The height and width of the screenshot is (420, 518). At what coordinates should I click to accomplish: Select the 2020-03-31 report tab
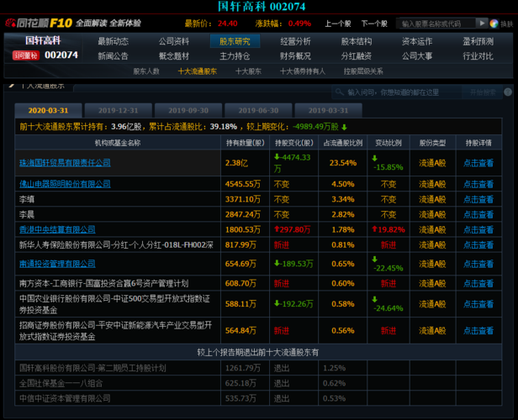48,111
